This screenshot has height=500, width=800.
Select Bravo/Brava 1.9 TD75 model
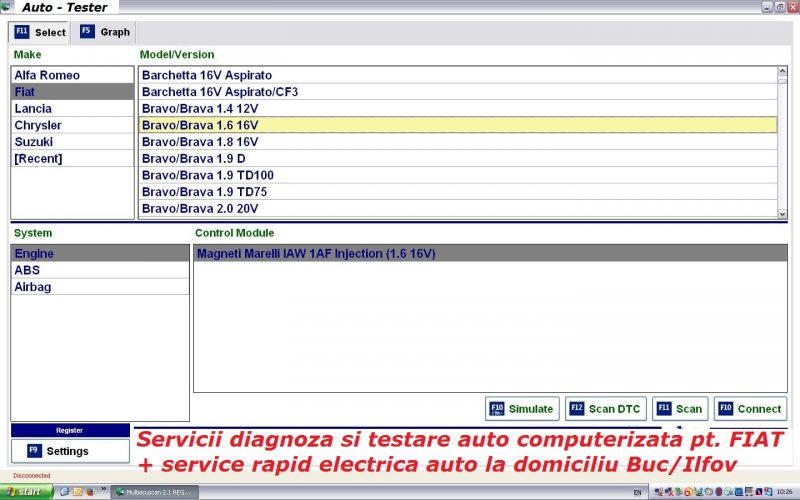tap(458, 192)
